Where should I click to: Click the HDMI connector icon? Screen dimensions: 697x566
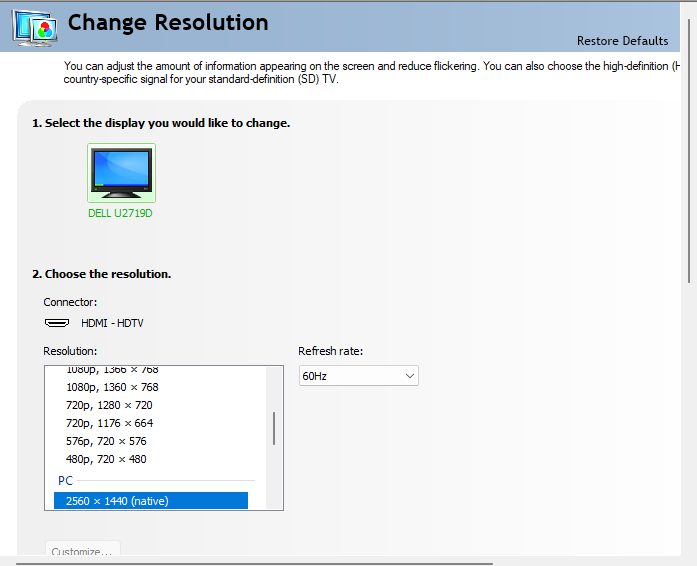coord(57,323)
